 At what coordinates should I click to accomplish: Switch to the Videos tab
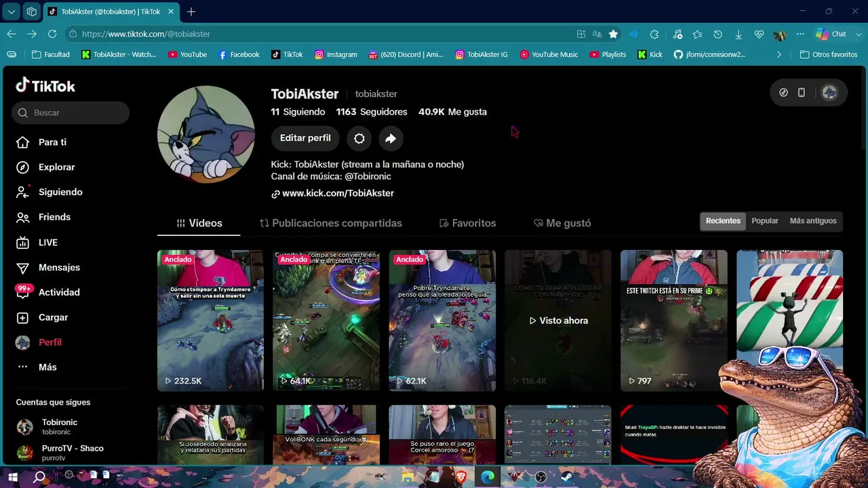(x=199, y=223)
